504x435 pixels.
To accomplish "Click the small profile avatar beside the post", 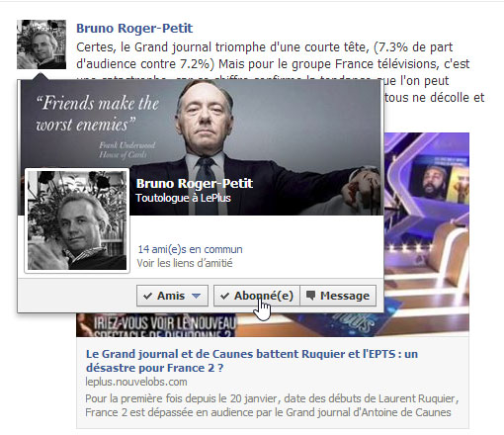I will click(42, 44).
